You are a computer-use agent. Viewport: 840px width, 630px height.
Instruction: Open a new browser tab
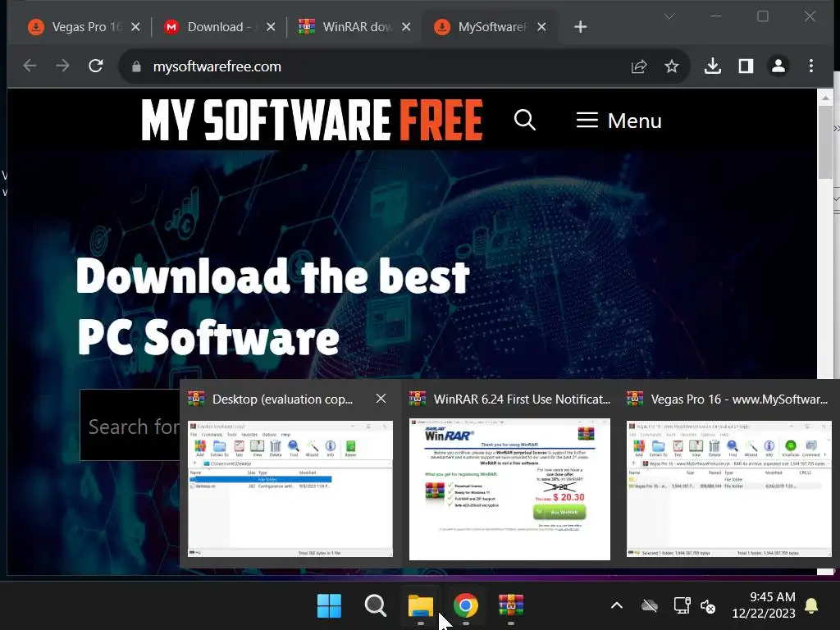[581, 27]
